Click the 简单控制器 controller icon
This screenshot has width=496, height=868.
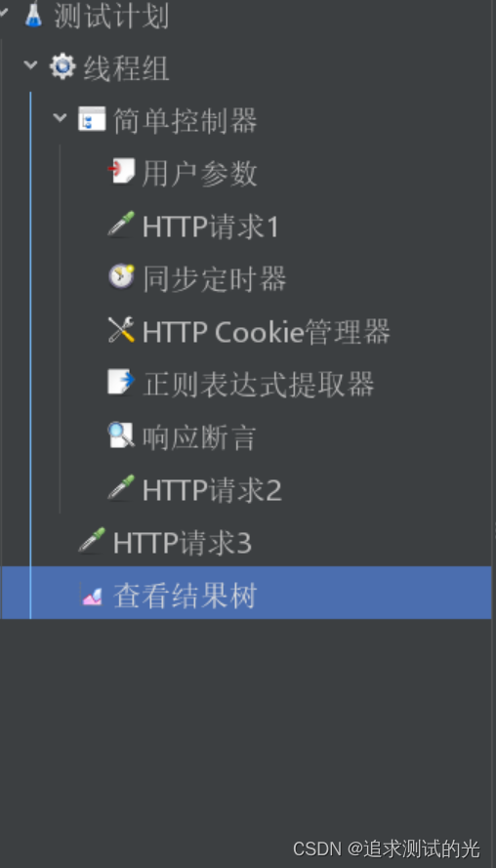92,118
